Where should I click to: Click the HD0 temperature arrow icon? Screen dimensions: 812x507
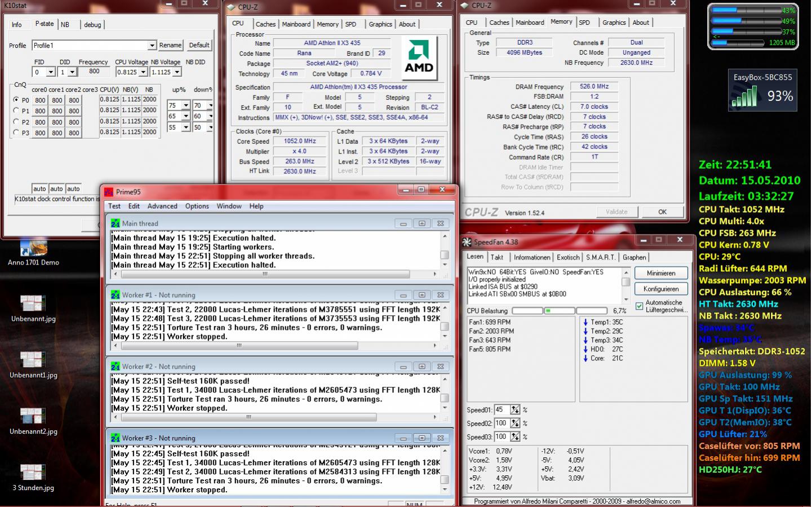click(x=585, y=350)
